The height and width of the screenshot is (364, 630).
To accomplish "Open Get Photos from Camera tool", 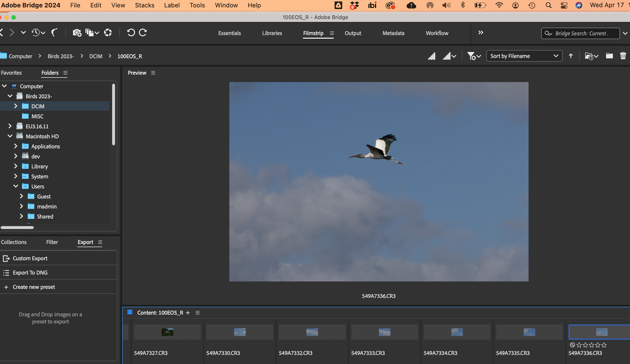I will click(77, 33).
